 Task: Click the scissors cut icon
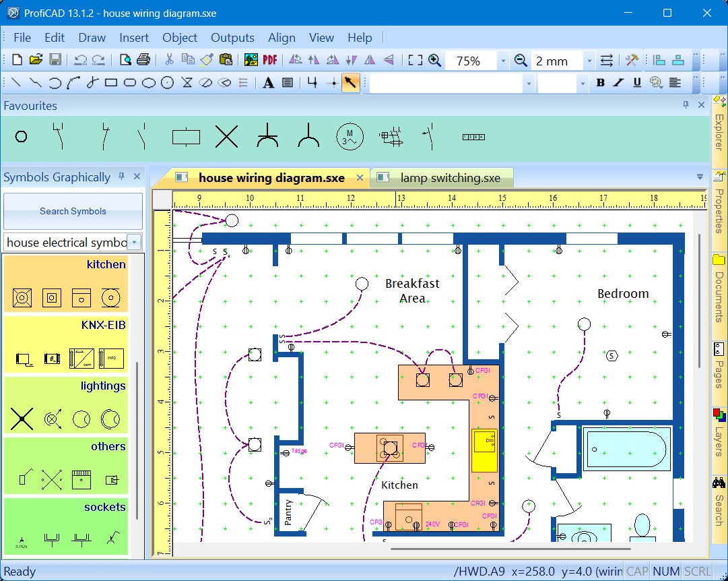click(x=169, y=60)
